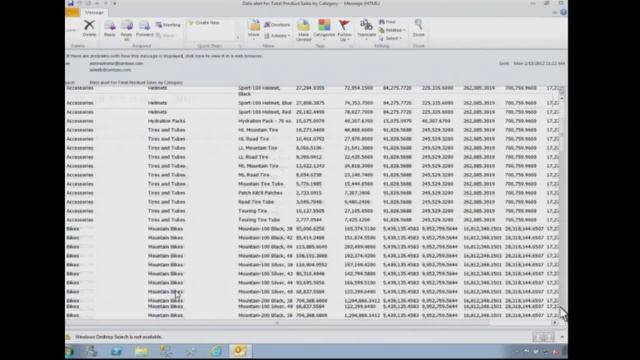The width and height of the screenshot is (640, 360).
Task: Open Server Manager on the taskbar
Action: pyautogui.click(x=91, y=351)
